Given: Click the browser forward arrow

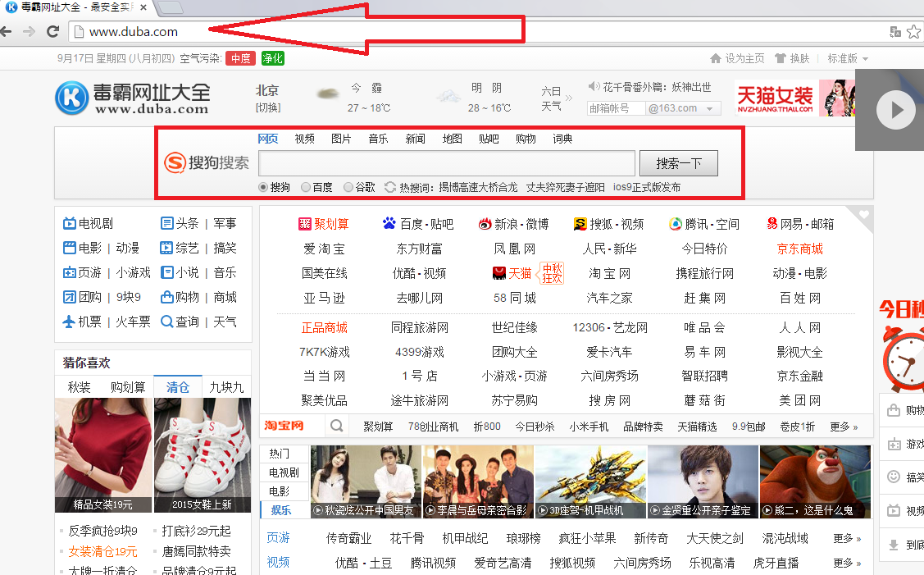Looking at the screenshot, I should point(29,32).
